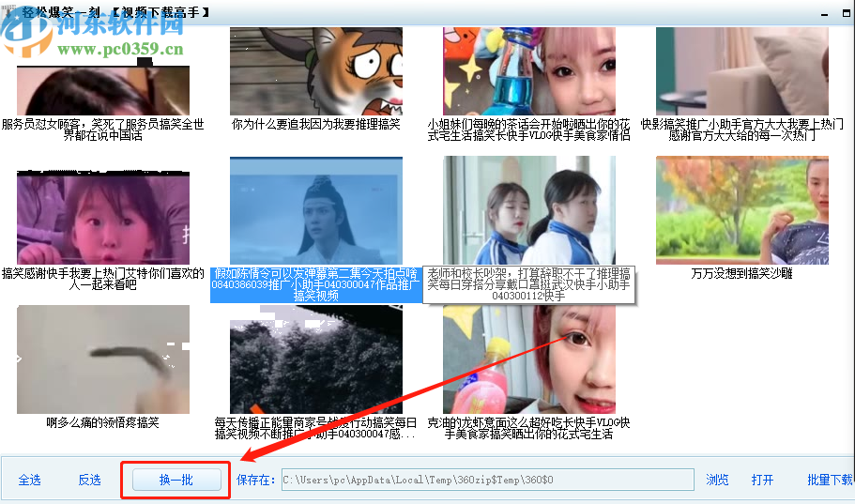Click title text 你为什么要追我因为我要推理搞笑
The image size is (855, 504).
[316, 125]
